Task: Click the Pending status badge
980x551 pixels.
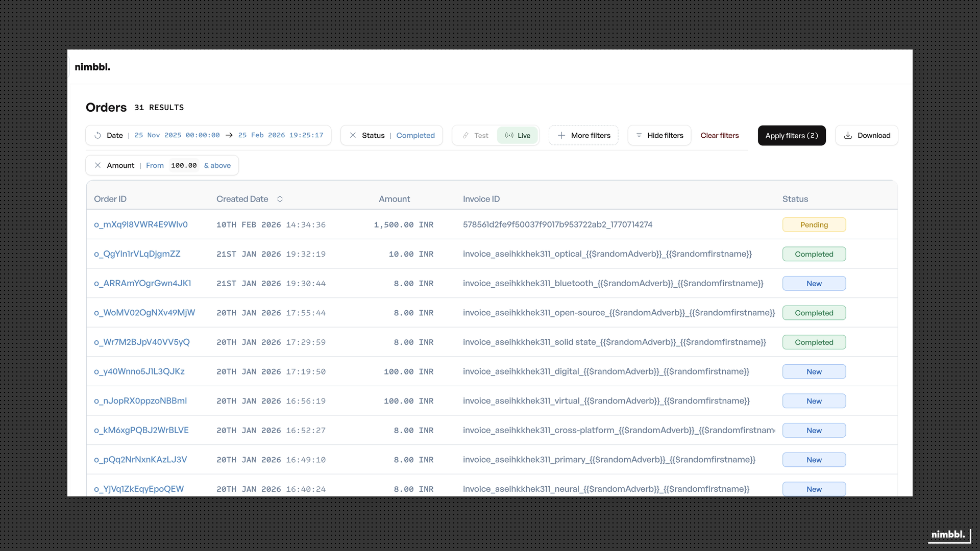Action: [x=814, y=224]
